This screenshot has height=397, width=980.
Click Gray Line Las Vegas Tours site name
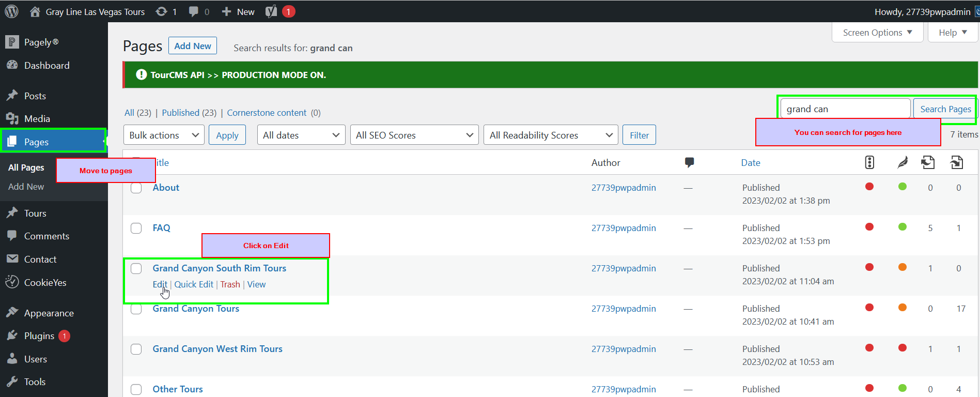point(95,12)
